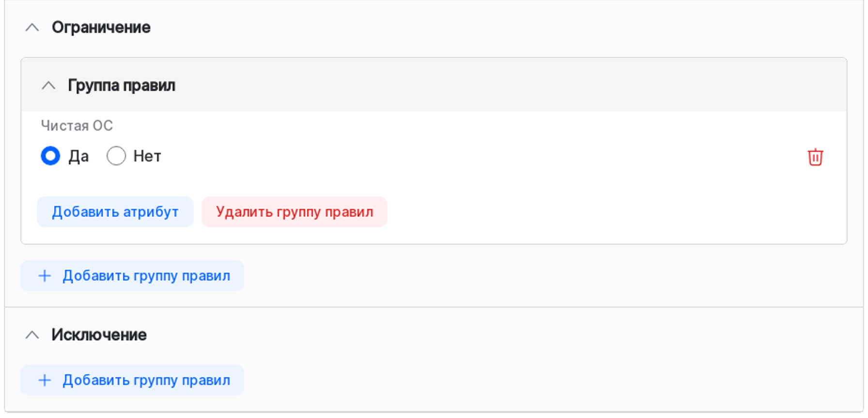This screenshot has height=418, width=868.
Task: Click the gray Группа правил header bar
Action: tap(484, 85)
